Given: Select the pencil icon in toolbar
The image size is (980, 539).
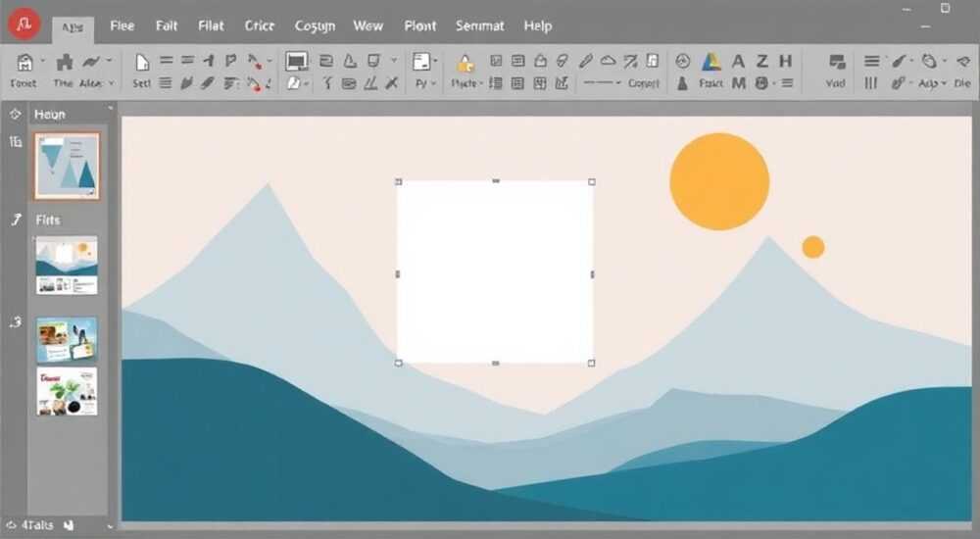Looking at the screenshot, I should pyautogui.click(x=586, y=61).
